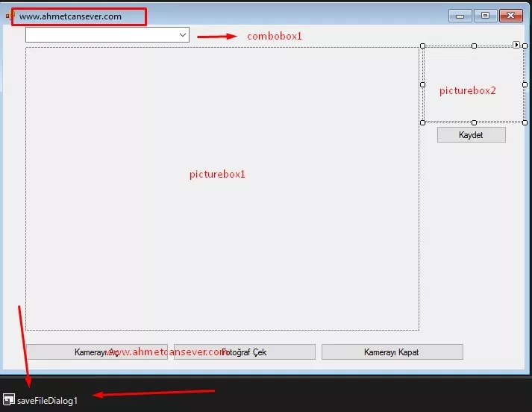Click the Kamerayı Aç button
Image resolution: width=532 pixels, height=412 pixels.
pyautogui.click(x=97, y=352)
